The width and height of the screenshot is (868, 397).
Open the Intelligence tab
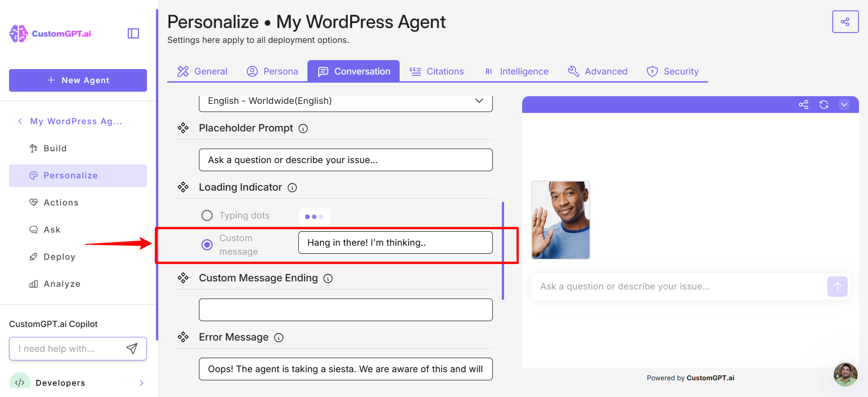pyautogui.click(x=516, y=71)
